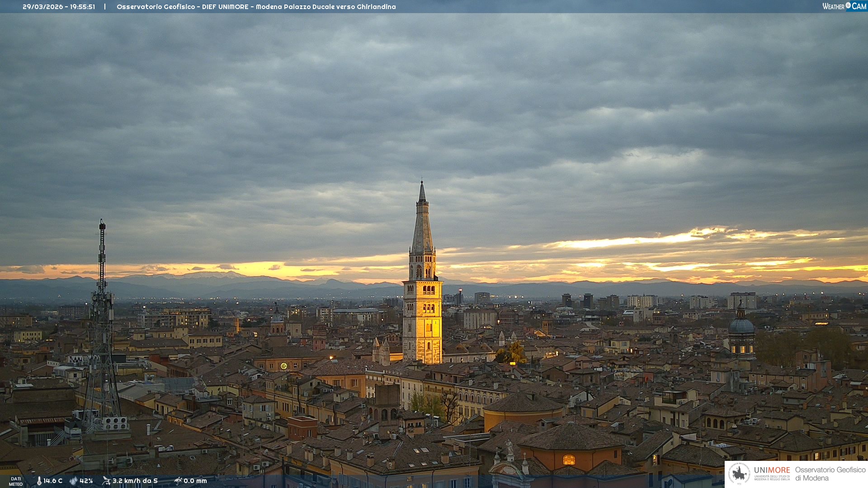Click the 0.0 mm rainfall value
Viewport: 868px width, 488px height.
pyautogui.click(x=195, y=481)
